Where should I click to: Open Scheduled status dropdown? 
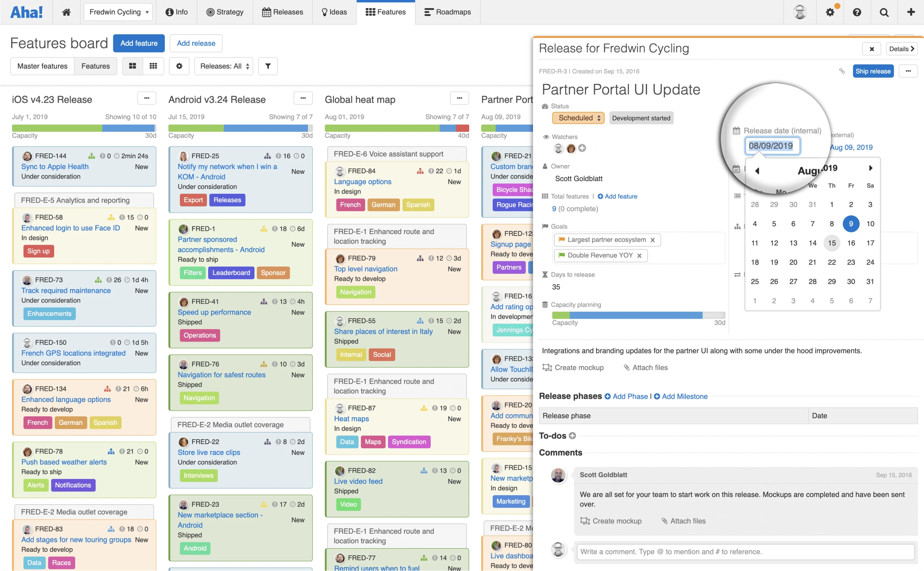pyautogui.click(x=578, y=118)
